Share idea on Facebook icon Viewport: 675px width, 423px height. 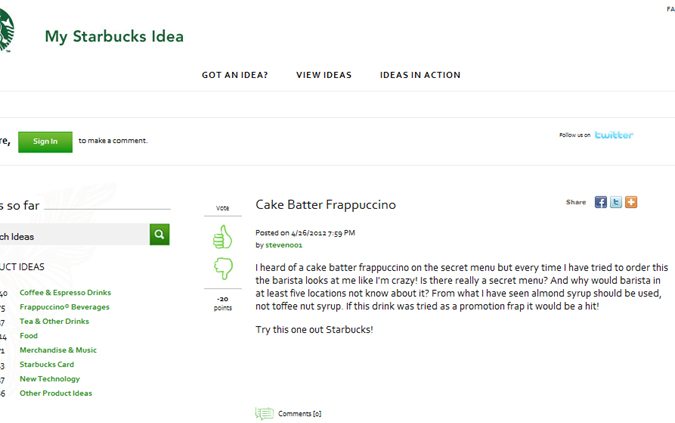(x=601, y=202)
